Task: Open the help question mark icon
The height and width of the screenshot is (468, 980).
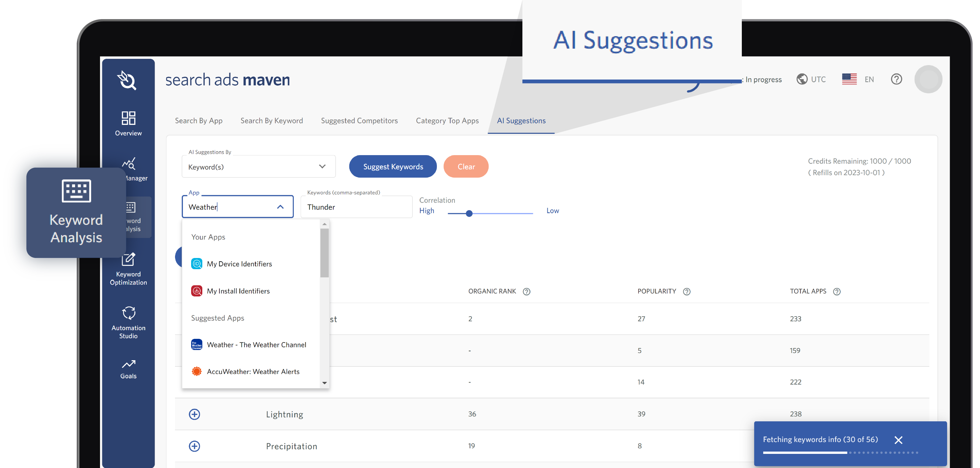Action: (896, 79)
